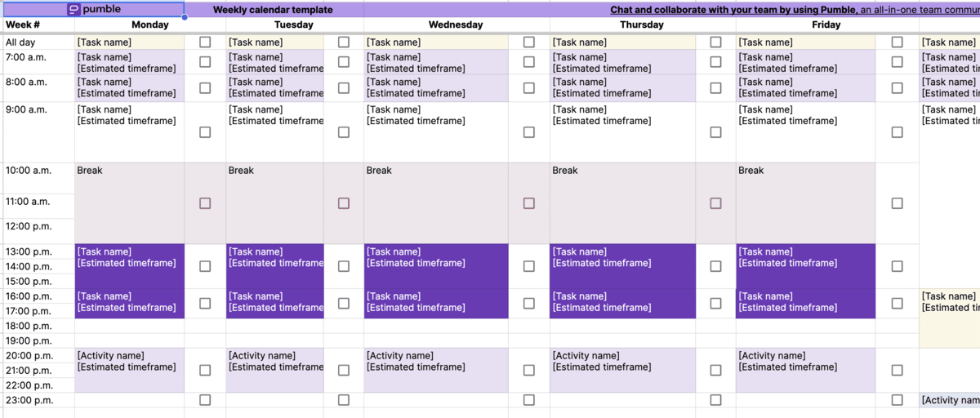980x418 pixels.
Task: Select Thursday's 20:00 p.m. activity cell
Action: pos(622,371)
